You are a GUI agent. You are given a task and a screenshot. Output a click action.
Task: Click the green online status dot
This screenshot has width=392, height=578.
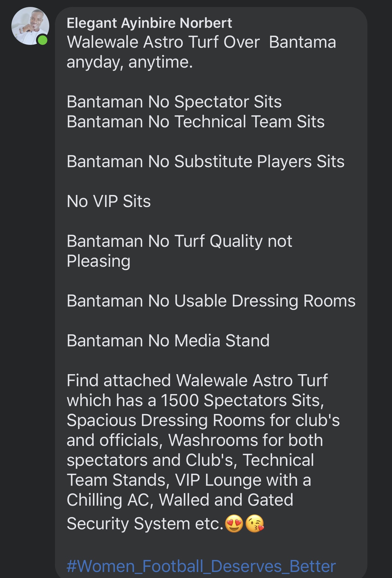(42, 40)
